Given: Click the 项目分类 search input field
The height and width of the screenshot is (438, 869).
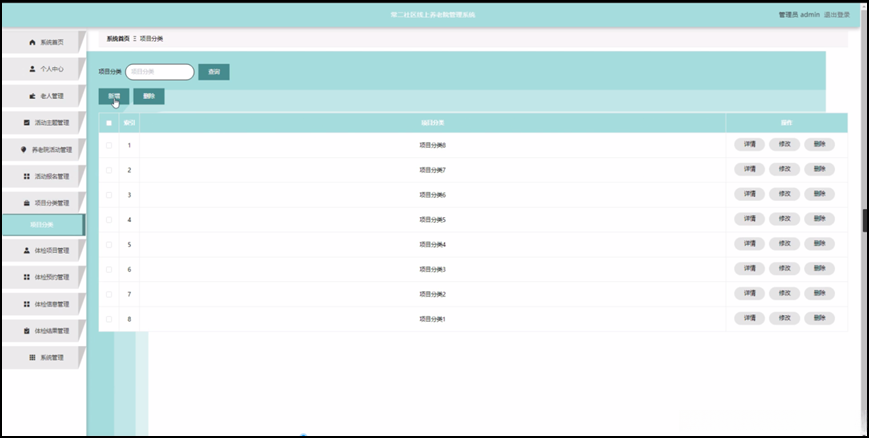Looking at the screenshot, I should pyautogui.click(x=160, y=72).
